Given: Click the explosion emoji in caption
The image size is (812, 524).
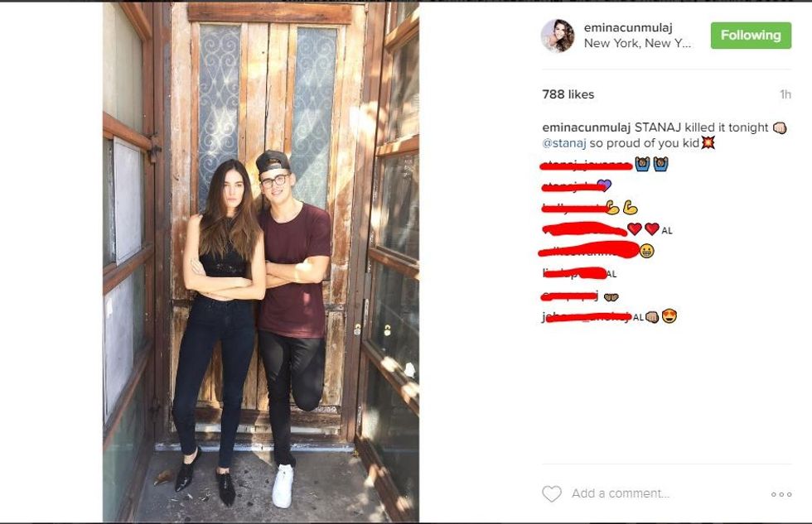Looking at the screenshot, I should [x=708, y=142].
